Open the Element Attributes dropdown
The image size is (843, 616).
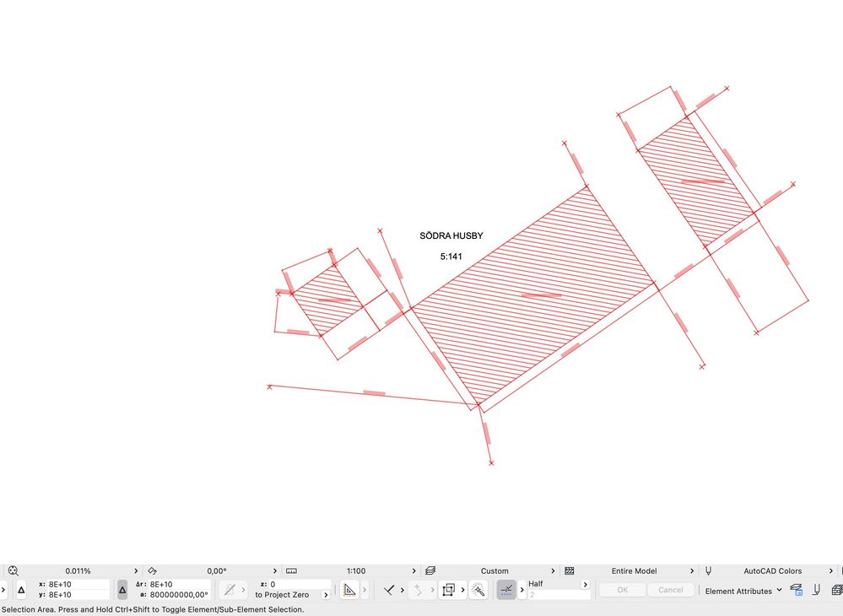click(743, 591)
